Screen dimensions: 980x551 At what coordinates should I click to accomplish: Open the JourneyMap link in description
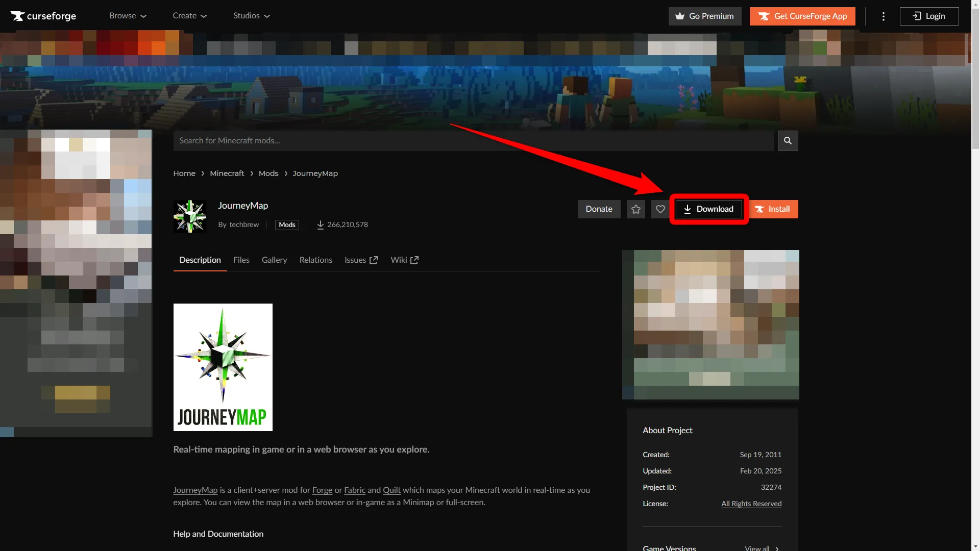tap(195, 490)
